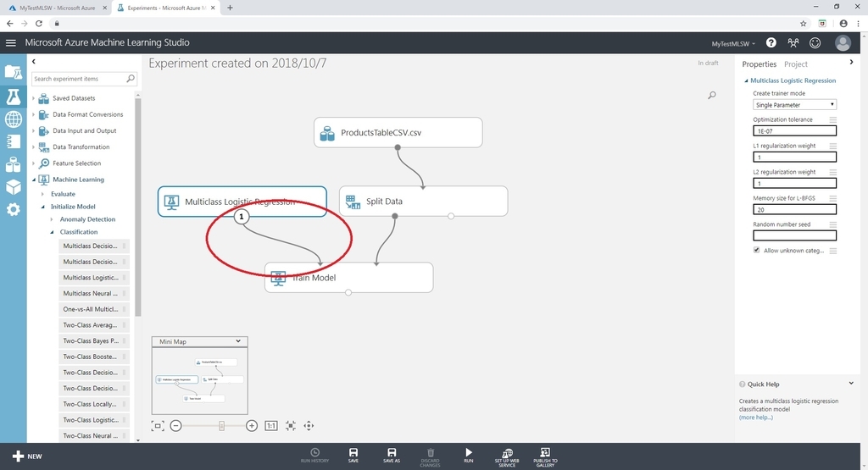Open a new browser tab

pos(230,8)
